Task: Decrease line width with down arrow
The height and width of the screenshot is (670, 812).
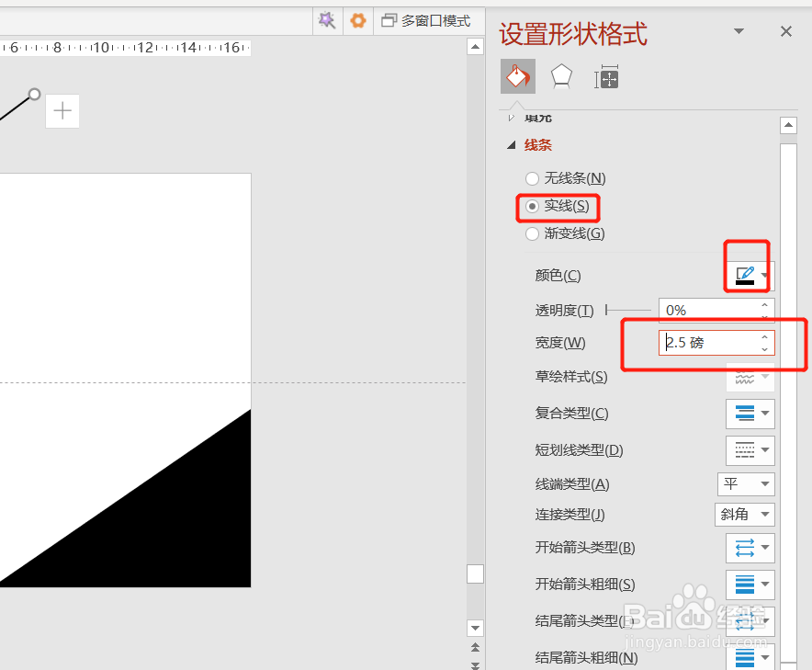Action: pos(764,349)
